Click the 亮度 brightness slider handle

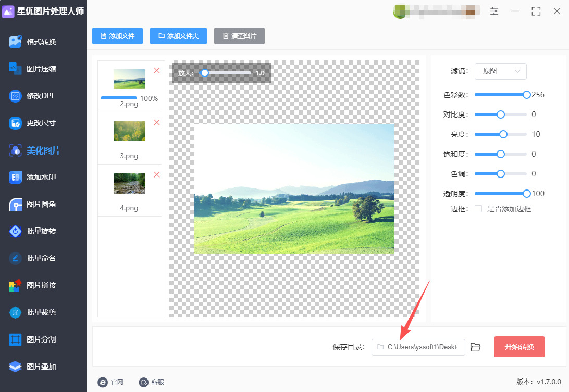(503, 134)
